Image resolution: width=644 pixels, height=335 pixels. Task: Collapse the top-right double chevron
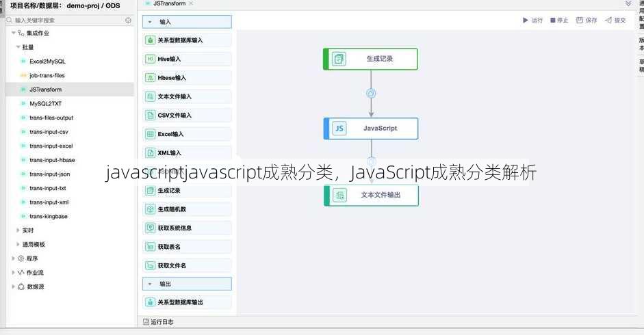point(628,3)
